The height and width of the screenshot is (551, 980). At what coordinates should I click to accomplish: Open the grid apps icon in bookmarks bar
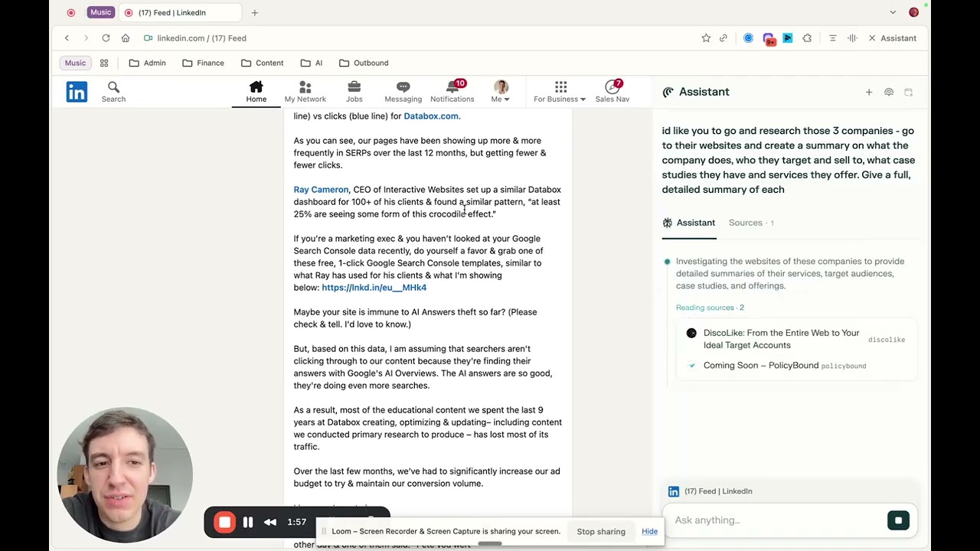click(104, 63)
